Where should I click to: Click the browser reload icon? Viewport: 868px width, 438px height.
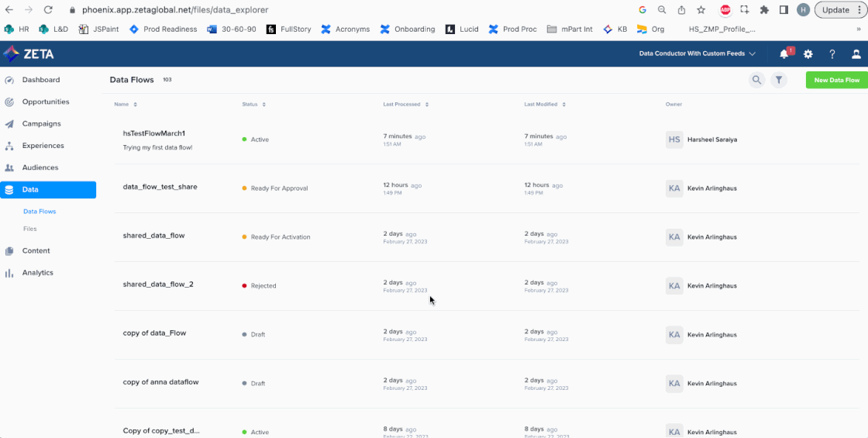pyautogui.click(x=48, y=10)
